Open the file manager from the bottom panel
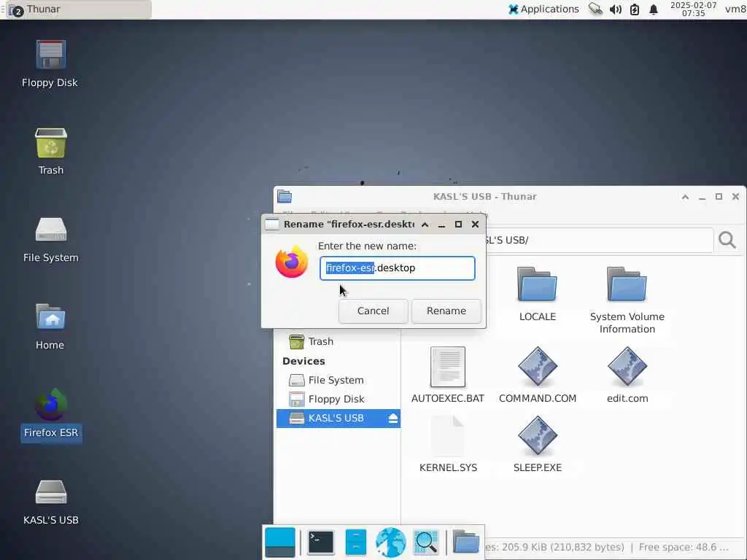 [356, 542]
